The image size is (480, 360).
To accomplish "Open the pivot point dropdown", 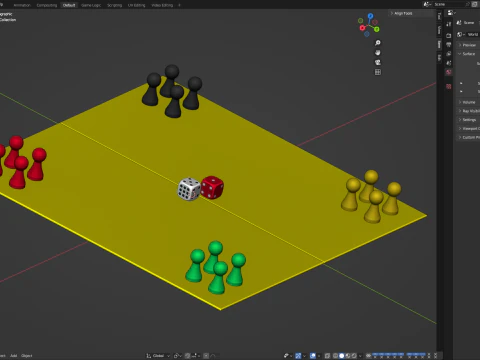I will click(x=177, y=356).
